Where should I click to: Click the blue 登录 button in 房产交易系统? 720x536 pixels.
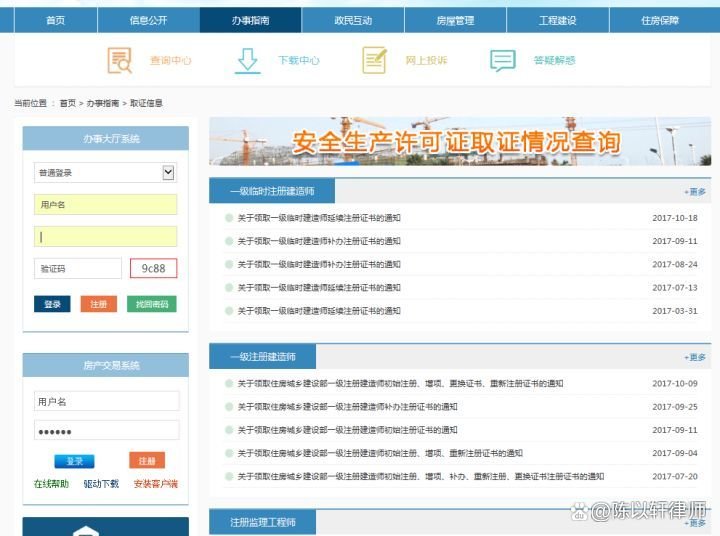tap(74, 461)
